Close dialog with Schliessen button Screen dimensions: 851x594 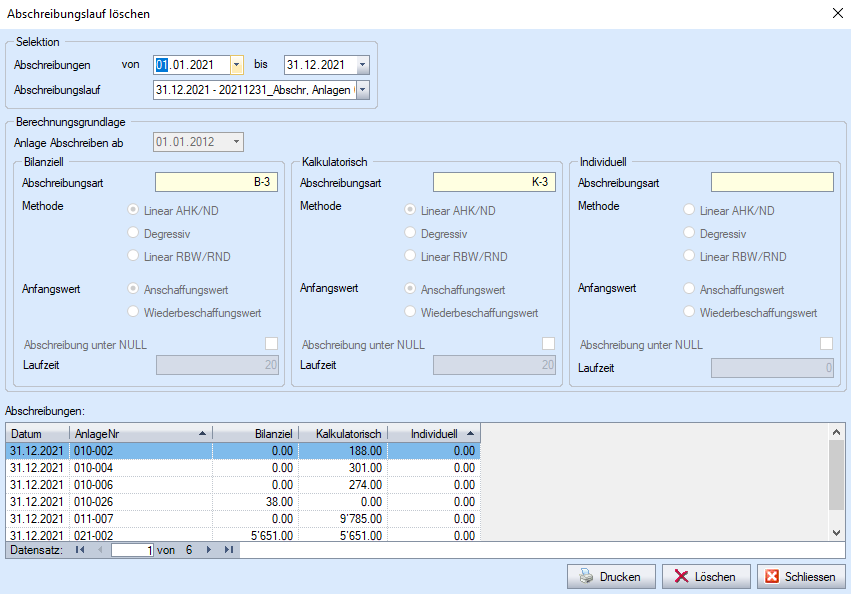click(x=802, y=577)
